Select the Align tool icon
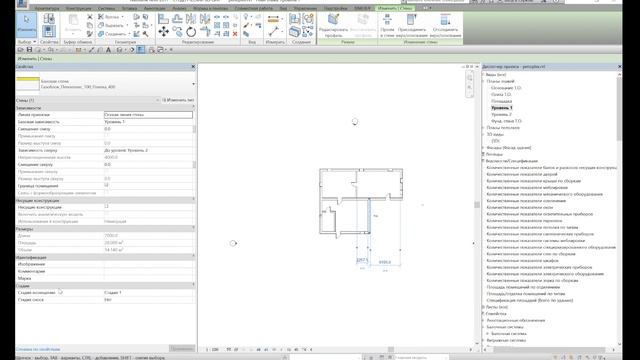The image size is (640, 360). pyautogui.click(x=163, y=19)
